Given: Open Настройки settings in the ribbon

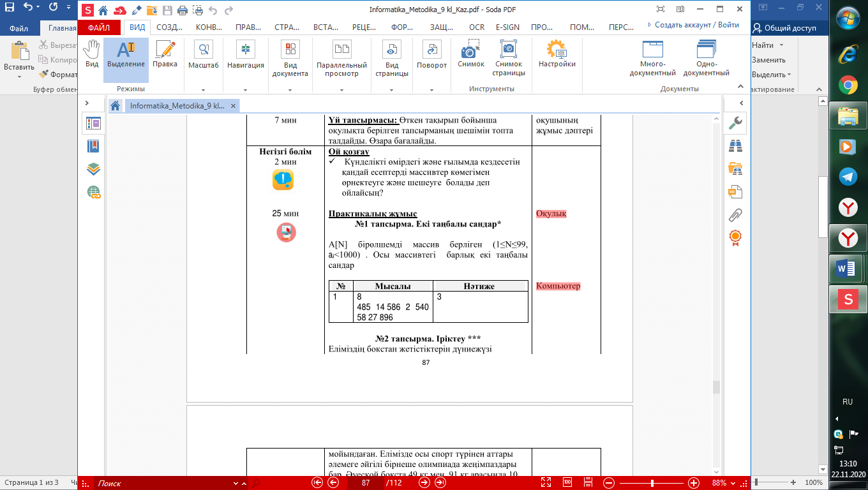Looking at the screenshot, I should click(x=557, y=54).
